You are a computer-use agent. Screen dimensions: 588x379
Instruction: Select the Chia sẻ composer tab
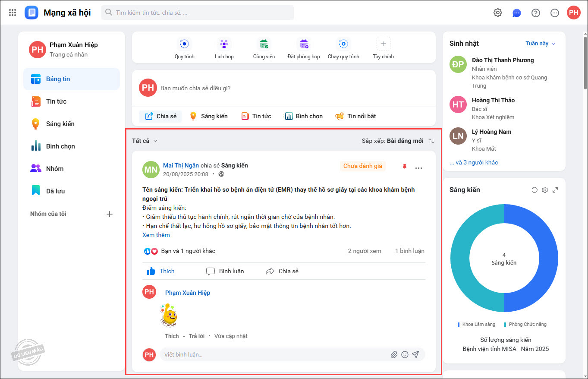click(x=160, y=116)
